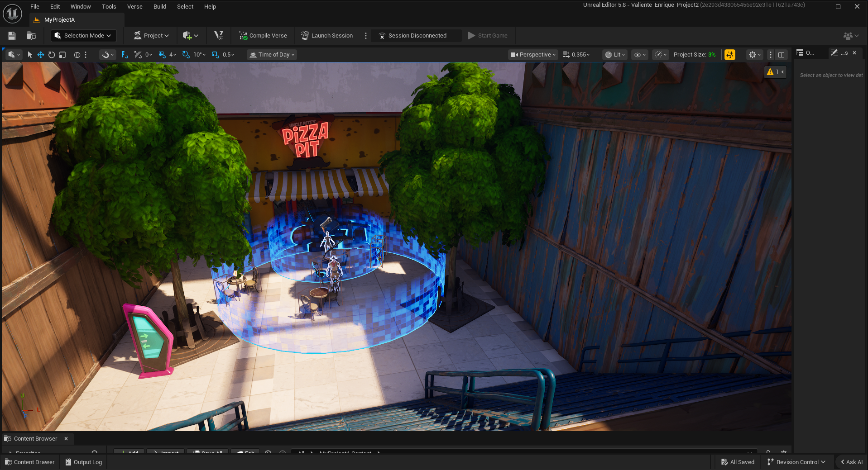Click the warning triangle notification badge
868x470 pixels.
pyautogui.click(x=775, y=72)
